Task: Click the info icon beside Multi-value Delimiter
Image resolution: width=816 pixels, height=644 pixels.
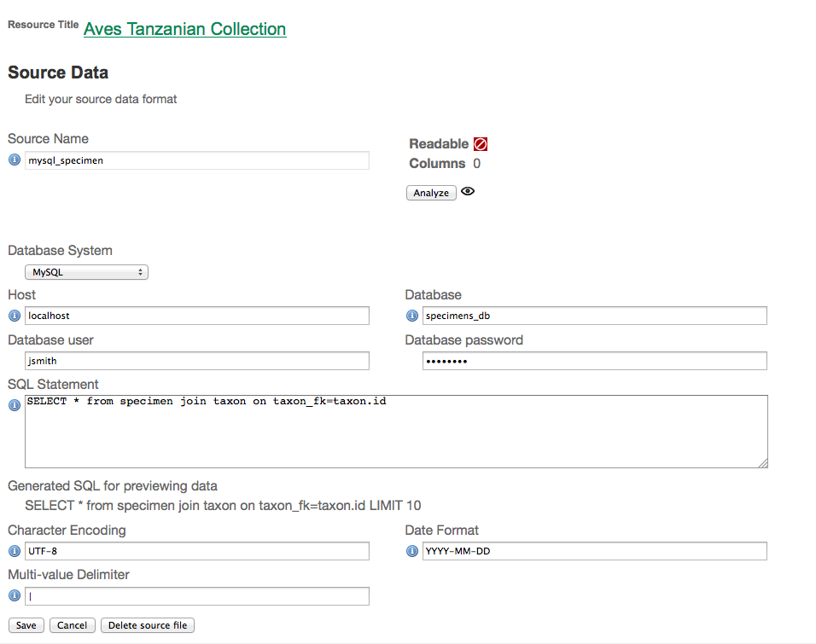Action: tap(15, 595)
